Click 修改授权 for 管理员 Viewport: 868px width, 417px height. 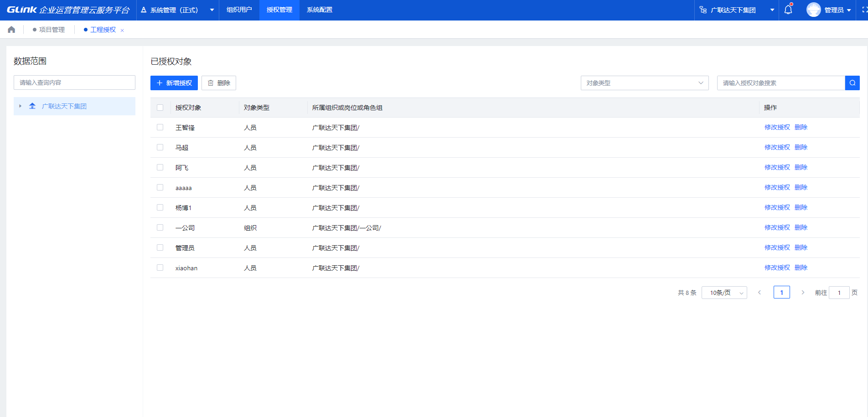coord(777,247)
